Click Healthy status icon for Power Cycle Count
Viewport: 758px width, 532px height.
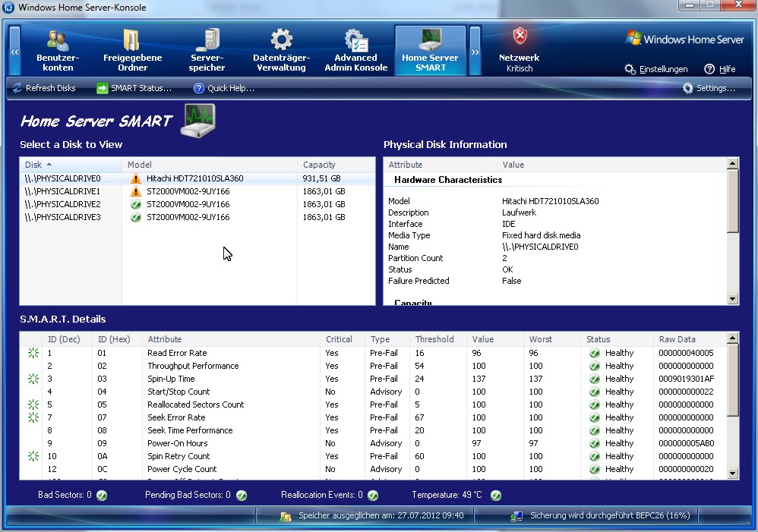pos(595,469)
